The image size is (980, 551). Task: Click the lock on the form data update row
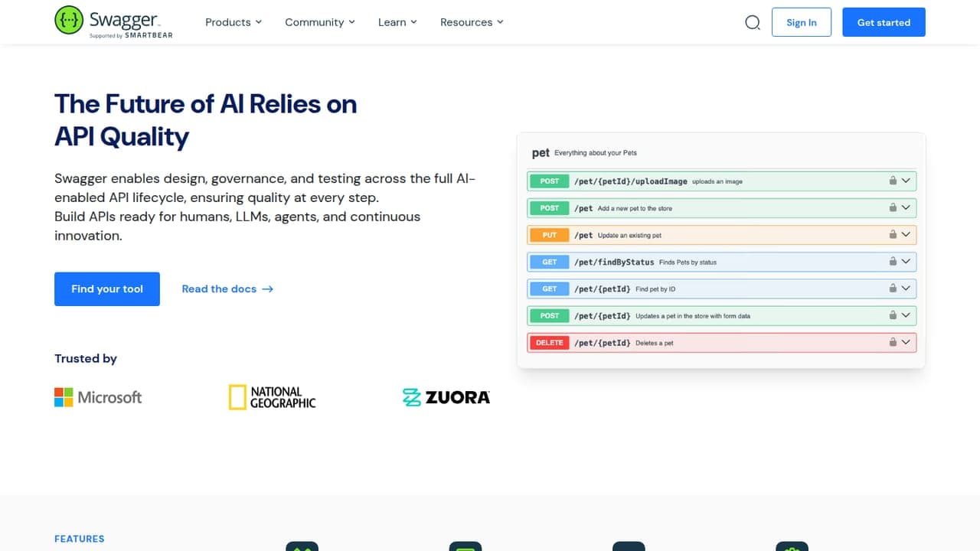point(893,315)
